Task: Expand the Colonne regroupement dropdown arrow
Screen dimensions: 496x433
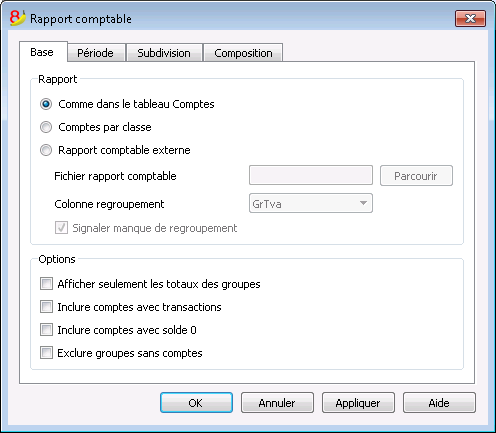Action: tap(363, 203)
